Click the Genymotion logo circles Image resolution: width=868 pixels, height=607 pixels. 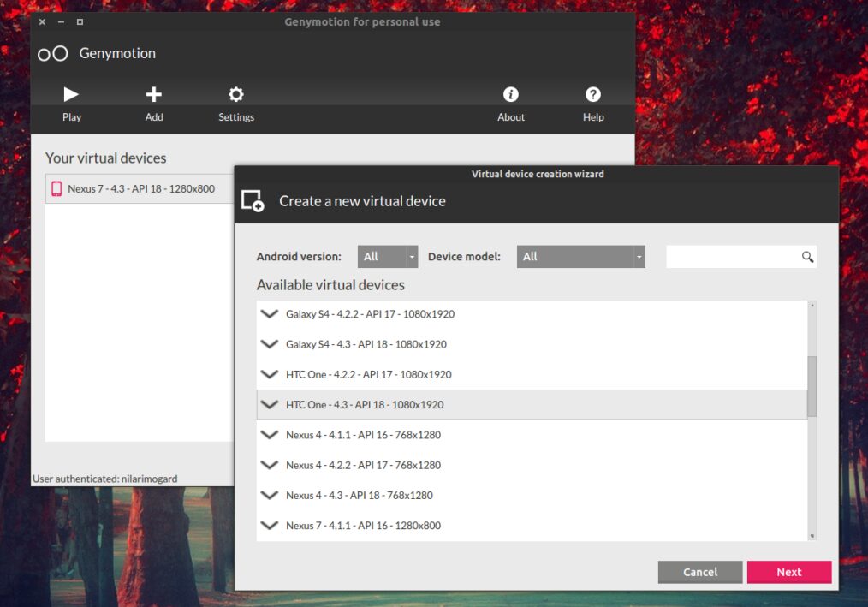(x=52, y=54)
